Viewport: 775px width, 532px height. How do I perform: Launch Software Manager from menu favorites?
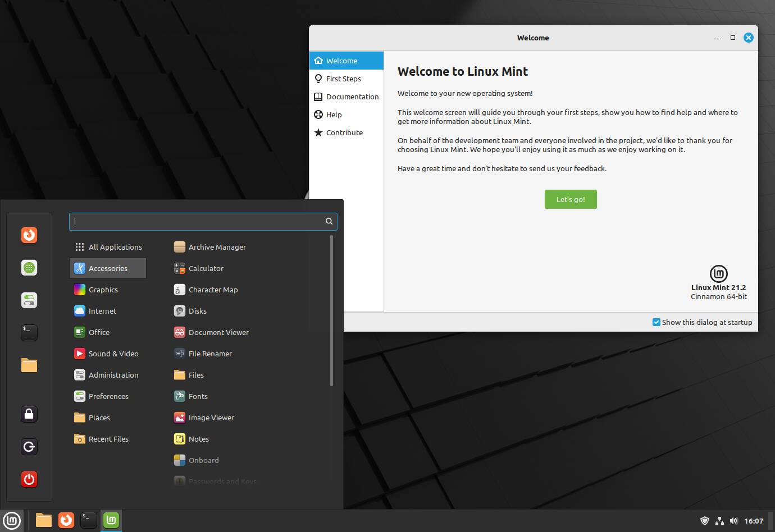29,268
